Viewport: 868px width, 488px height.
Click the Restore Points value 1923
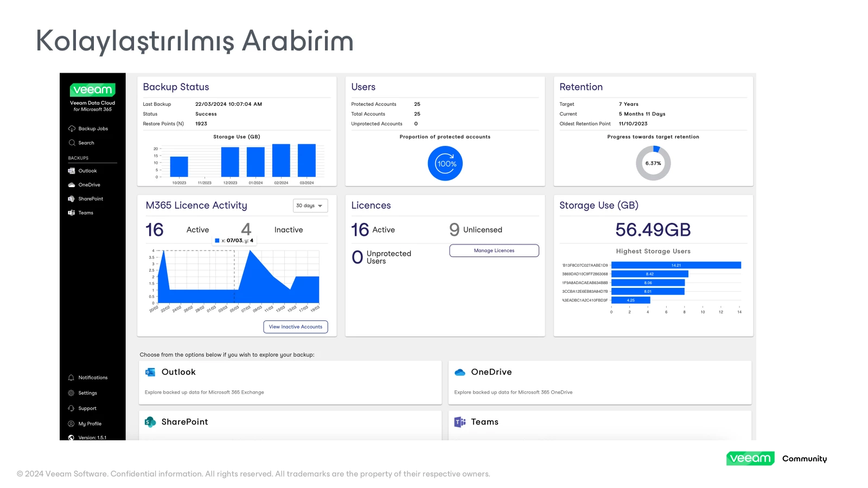pos(201,124)
